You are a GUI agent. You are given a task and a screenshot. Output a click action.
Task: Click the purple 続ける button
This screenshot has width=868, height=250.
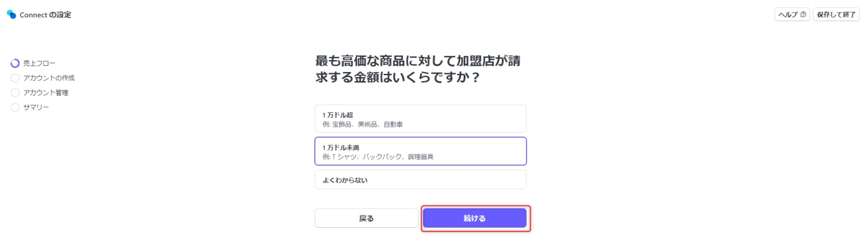click(x=475, y=218)
